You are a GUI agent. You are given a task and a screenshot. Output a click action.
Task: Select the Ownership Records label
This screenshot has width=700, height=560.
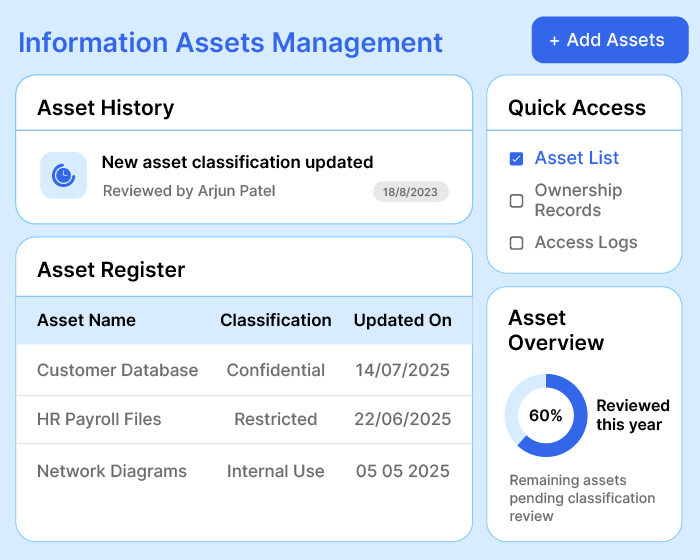578,200
